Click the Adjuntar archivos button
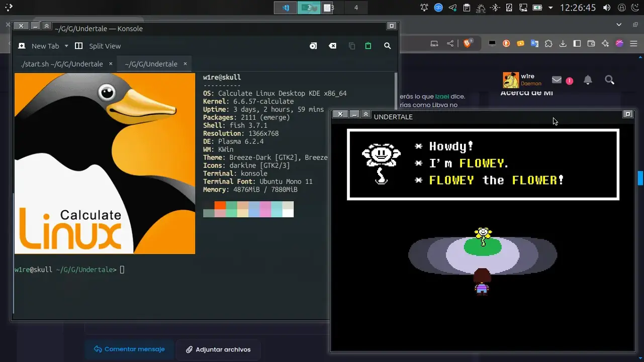This screenshot has height=362, width=644. pos(218,349)
